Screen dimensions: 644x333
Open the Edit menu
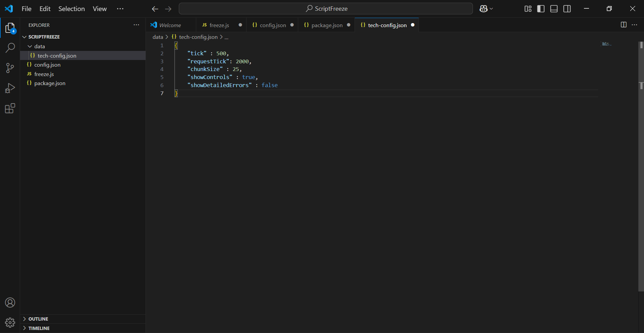tap(45, 9)
